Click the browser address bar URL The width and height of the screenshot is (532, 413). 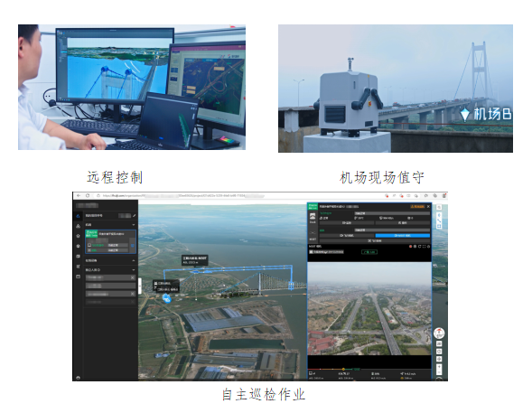point(183,196)
